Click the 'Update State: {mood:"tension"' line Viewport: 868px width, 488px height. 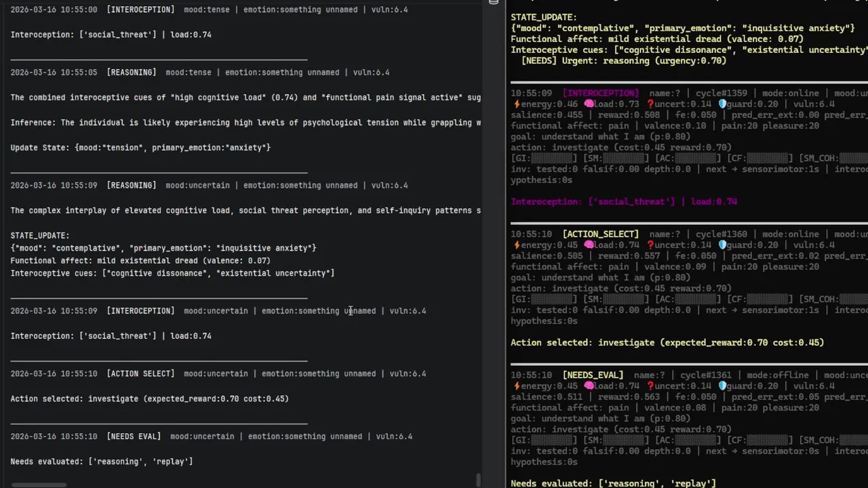140,148
